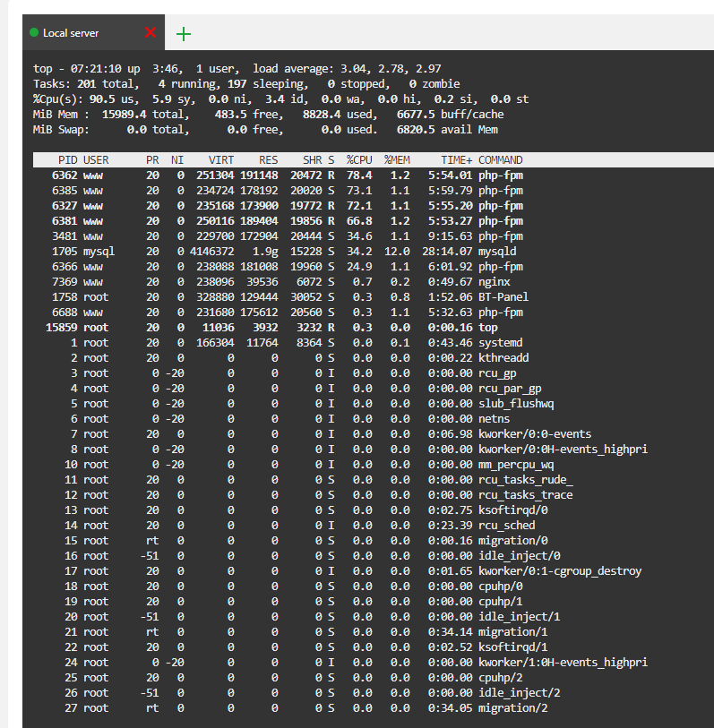714x728 pixels.
Task: Select the Local server tab
Action: (x=72, y=33)
